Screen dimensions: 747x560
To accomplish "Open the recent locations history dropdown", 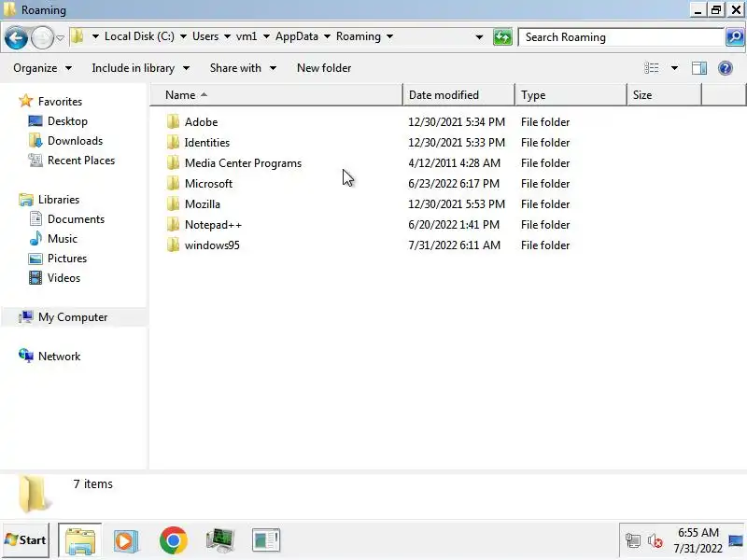I will click(x=60, y=37).
